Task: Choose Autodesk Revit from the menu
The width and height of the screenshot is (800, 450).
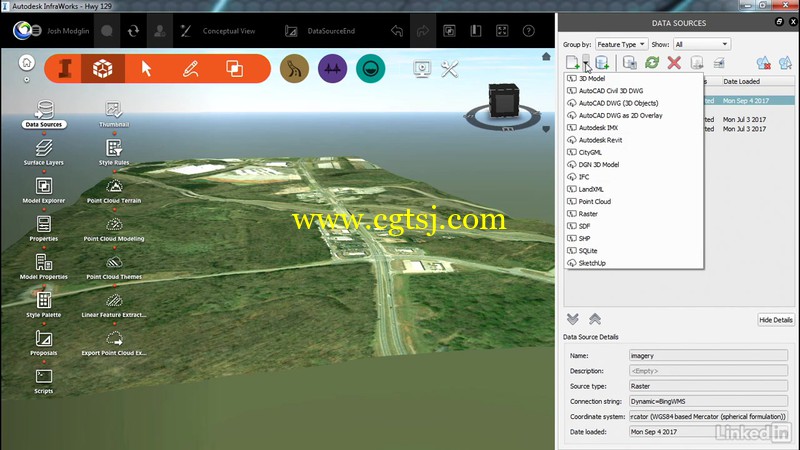Action: point(634,140)
